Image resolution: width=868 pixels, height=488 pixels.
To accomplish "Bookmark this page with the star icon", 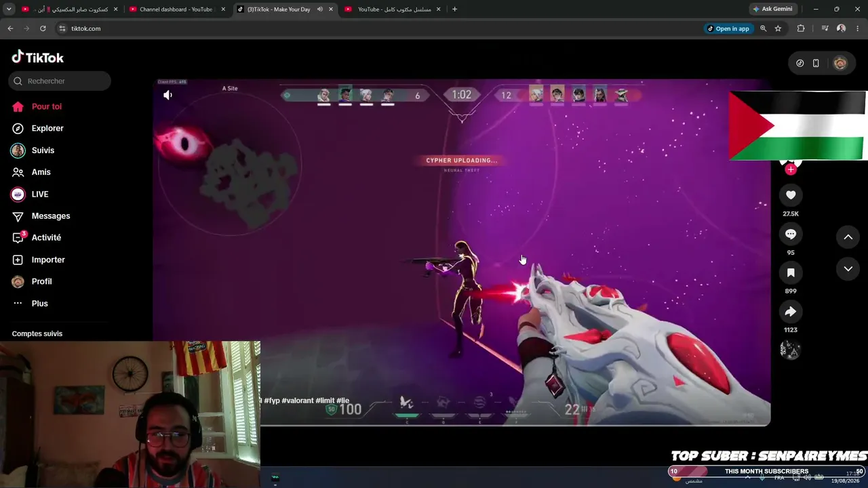I will point(778,28).
